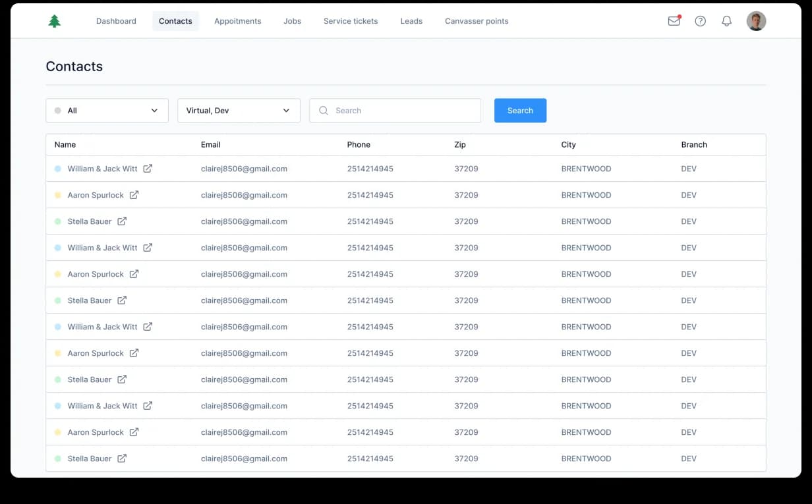This screenshot has width=812, height=504.
Task: Click the City column header
Action: [x=568, y=145]
